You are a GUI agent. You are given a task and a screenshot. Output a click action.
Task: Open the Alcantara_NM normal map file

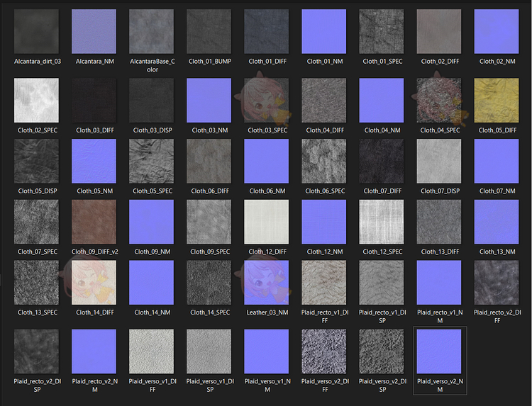tap(94, 31)
